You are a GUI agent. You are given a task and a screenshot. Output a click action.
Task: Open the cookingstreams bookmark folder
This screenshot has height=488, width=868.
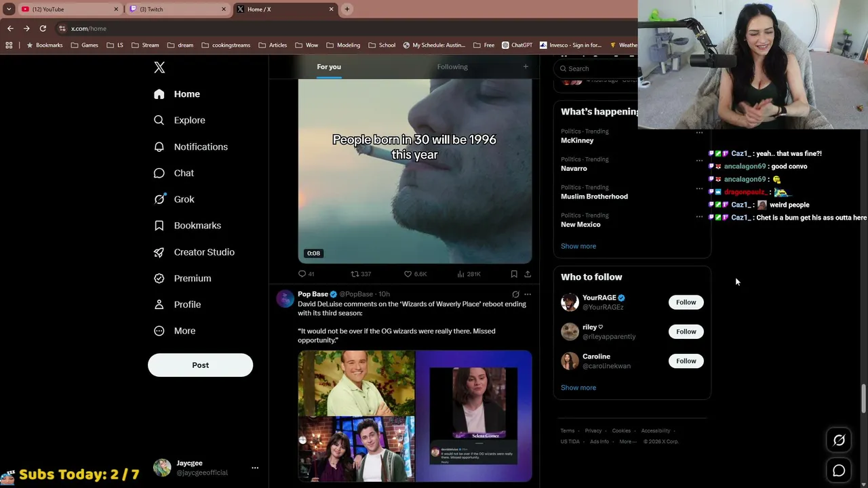click(x=226, y=45)
